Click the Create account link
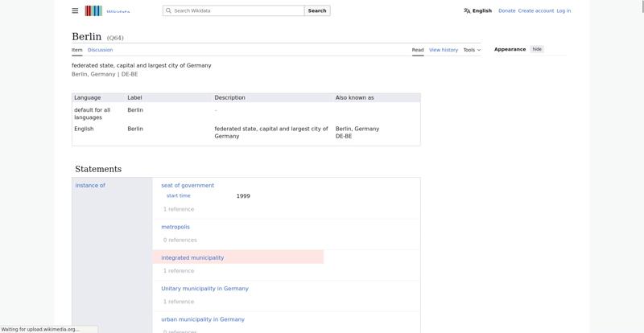The height and width of the screenshot is (333, 644). pyautogui.click(x=535, y=11)
